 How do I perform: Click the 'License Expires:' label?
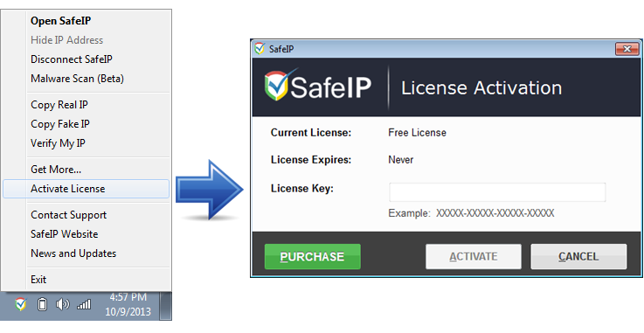coord(311,160)
